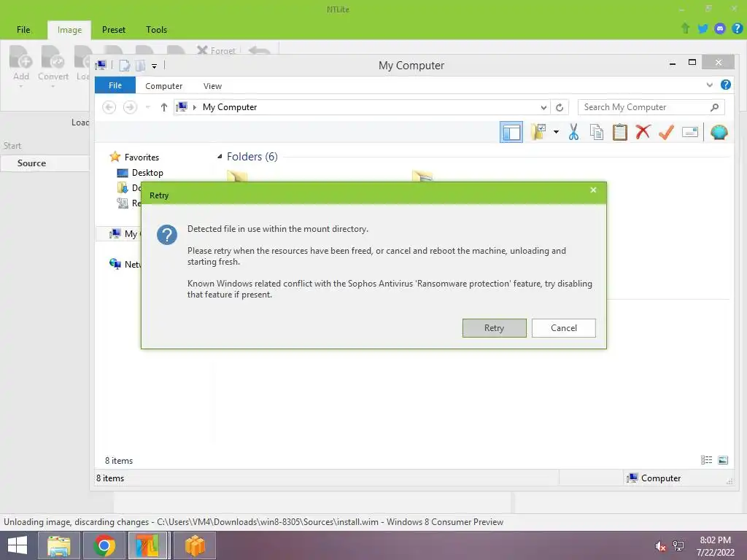Click the Forget button in NTLite toolbar
Screen dimensions: 747x560
click(217, 50)
